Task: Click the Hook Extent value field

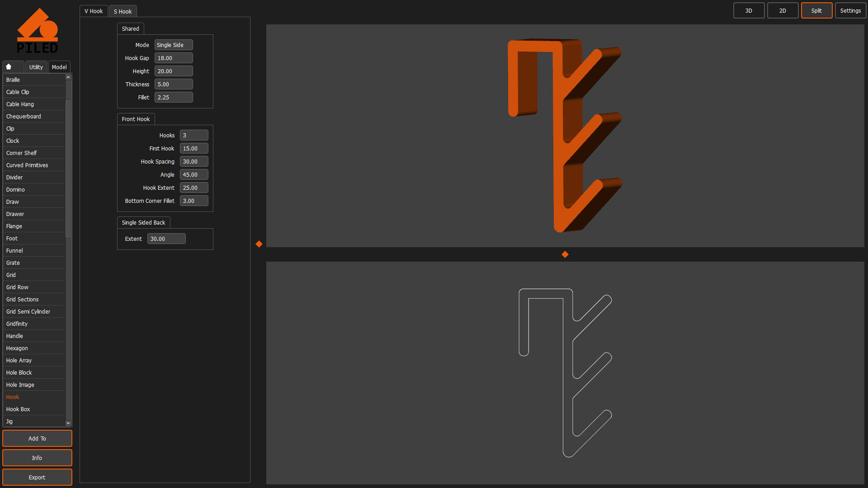Action: click(194, 188)
